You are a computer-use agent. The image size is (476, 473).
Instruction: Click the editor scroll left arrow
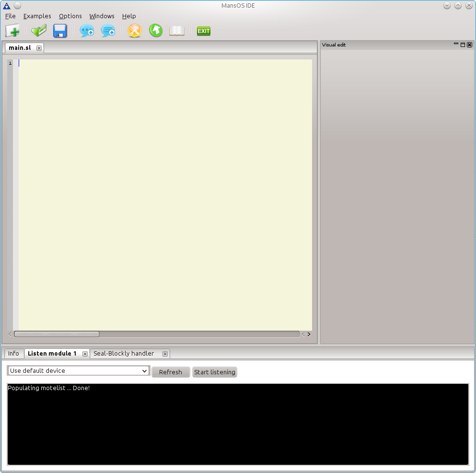pyautogui.click(x=10, y=334)
